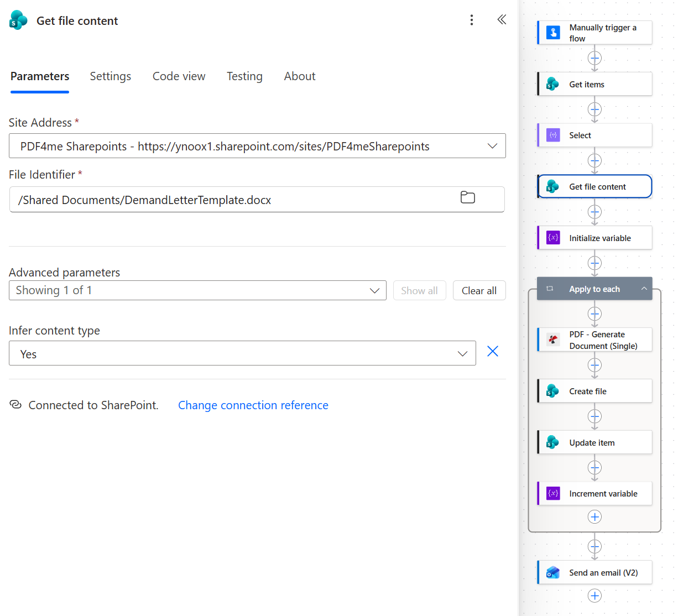Select the Increment variable card label

tap(603, 494)
